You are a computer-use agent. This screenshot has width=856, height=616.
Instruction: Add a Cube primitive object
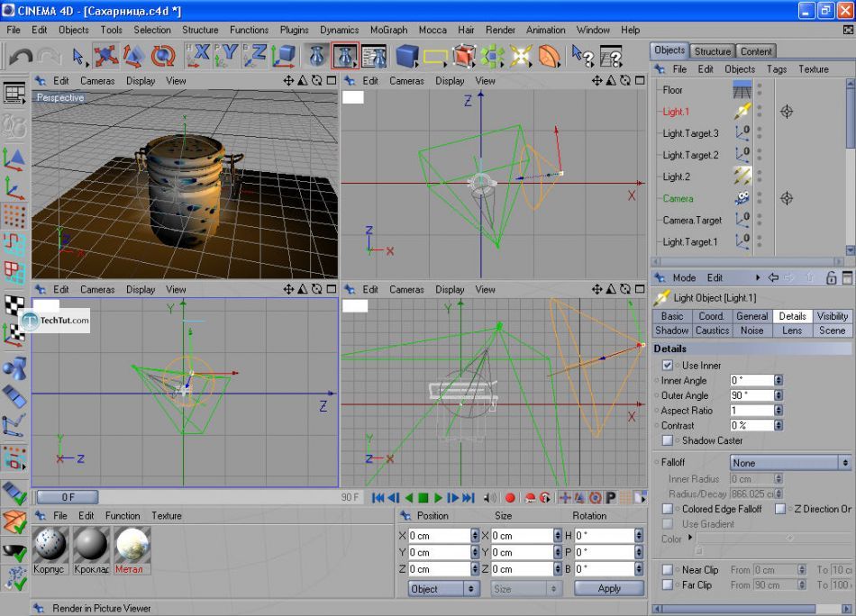(x=406, y=56)
